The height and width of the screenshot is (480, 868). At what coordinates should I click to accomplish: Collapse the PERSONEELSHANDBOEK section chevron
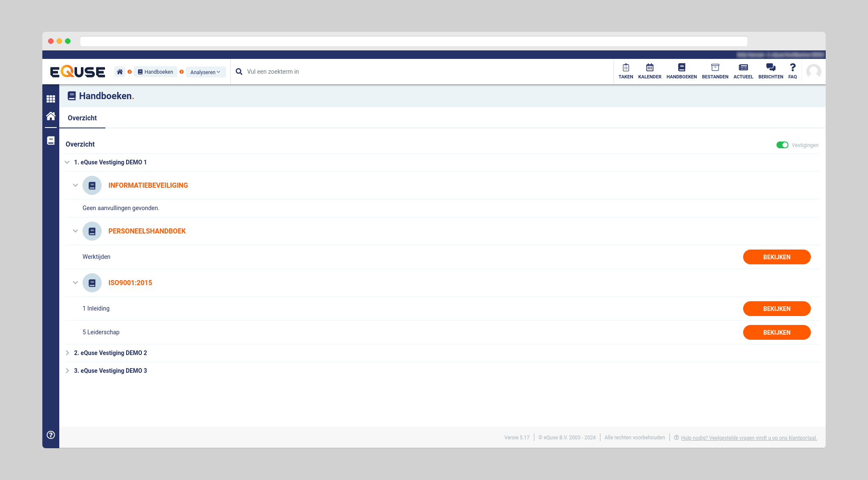tap(75, 231)
